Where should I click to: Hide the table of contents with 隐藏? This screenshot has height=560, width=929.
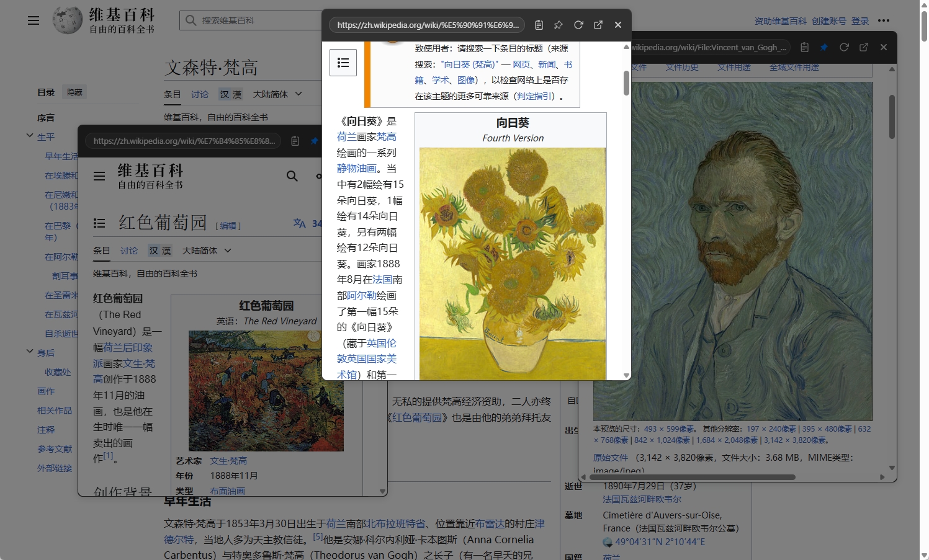click(74, 92)
